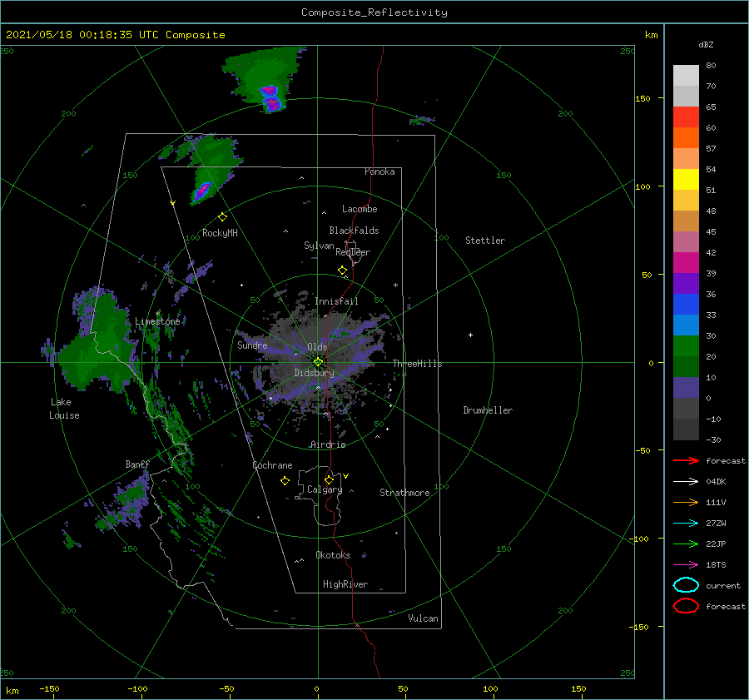The image size is (749, 700).
Task: Click the red 65–60 dBZ swatch
Action: 686,117
